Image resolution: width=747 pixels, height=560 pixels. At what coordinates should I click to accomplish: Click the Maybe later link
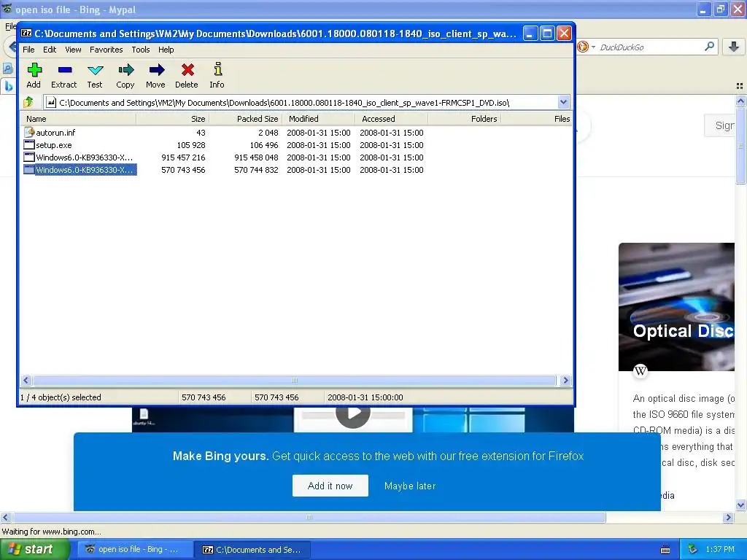(x=410, y=486)
